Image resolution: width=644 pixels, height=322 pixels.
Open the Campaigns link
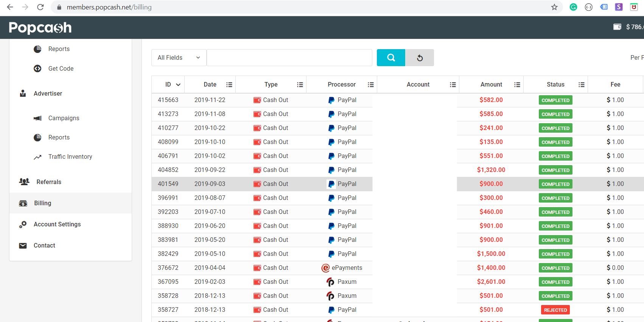[x=64, y=118]
